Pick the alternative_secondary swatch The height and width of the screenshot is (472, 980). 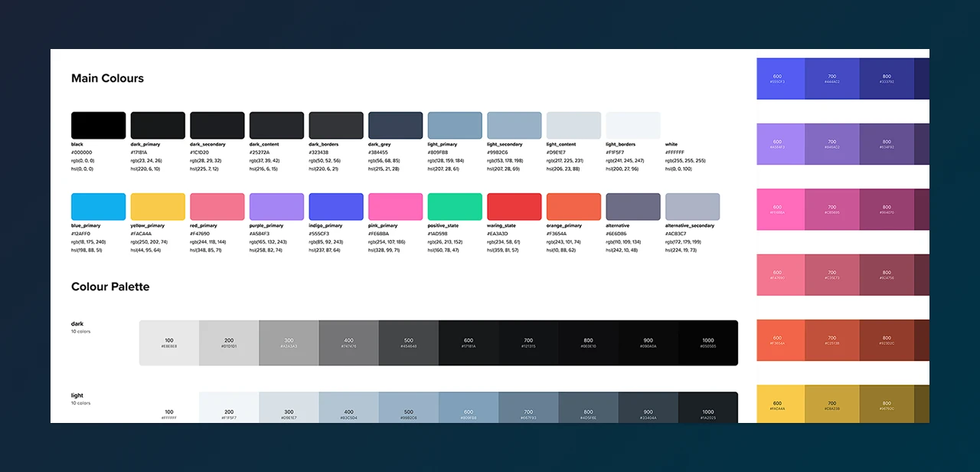(692, 207)
